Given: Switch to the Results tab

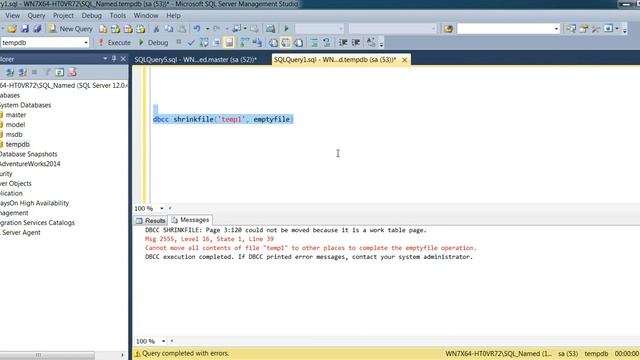Looking at the screenshot, I should 150,220.
